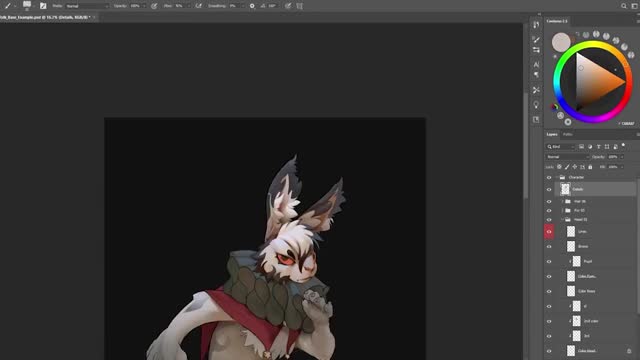Open the Paragraph panel icon in dock

tap(536, 75)
